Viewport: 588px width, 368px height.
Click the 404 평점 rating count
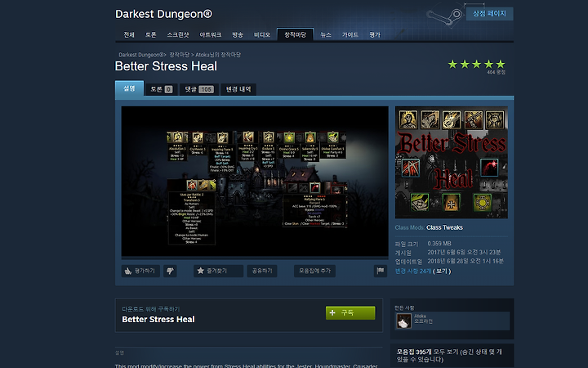click(x=497, y=73)
